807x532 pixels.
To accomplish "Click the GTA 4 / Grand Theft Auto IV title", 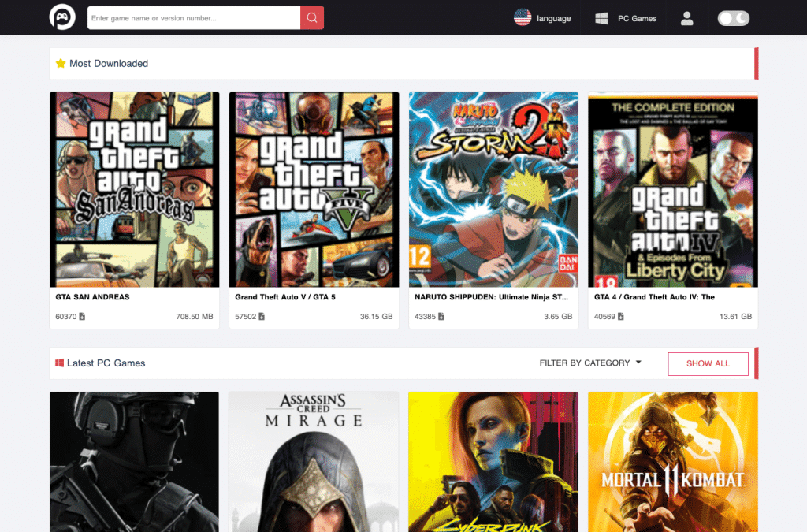I will click(x=654, y=297).
